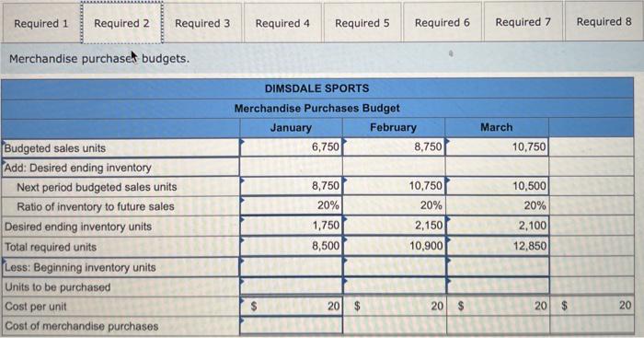
Task: Select February desired ending inventory cell 2,150
Action: [394, 226]
